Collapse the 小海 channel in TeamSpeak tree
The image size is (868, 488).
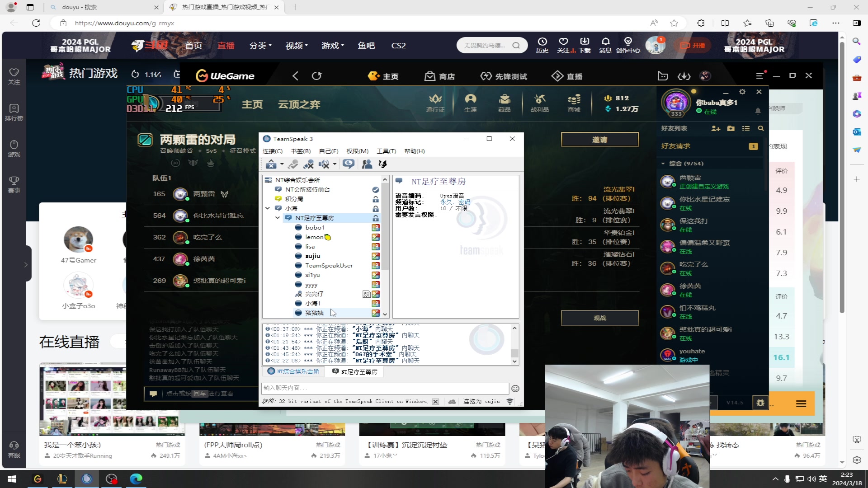[268, 208]
